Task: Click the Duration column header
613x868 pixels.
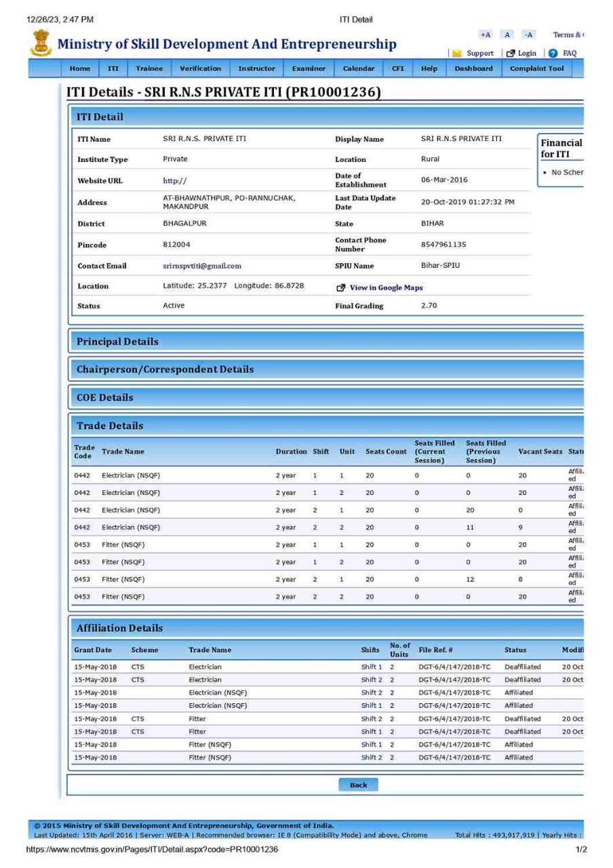Action: (292, 452)
